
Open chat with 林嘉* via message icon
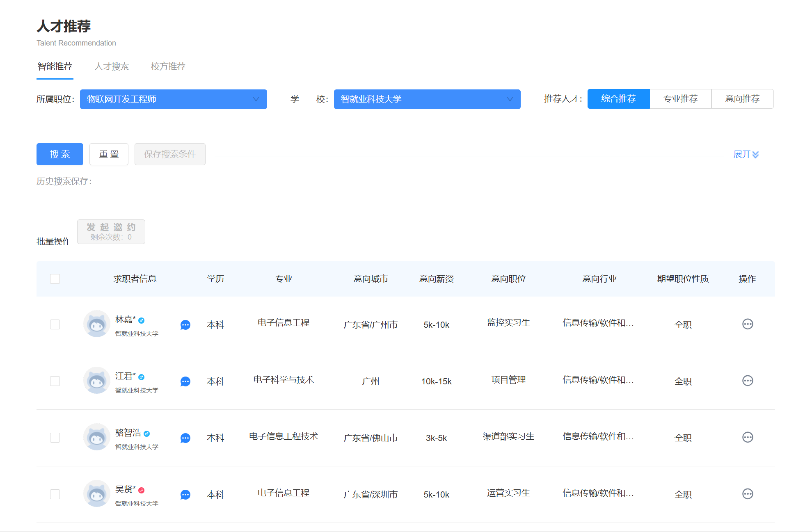click(x=185, y=325)
